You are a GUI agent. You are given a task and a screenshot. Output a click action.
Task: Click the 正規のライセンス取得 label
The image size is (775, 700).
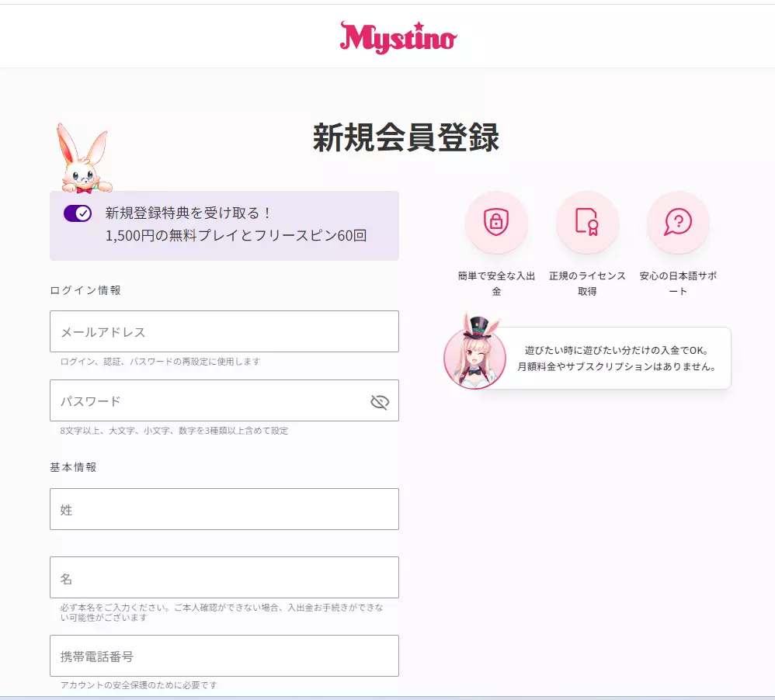pyautogui.click(x=587, y=283)
